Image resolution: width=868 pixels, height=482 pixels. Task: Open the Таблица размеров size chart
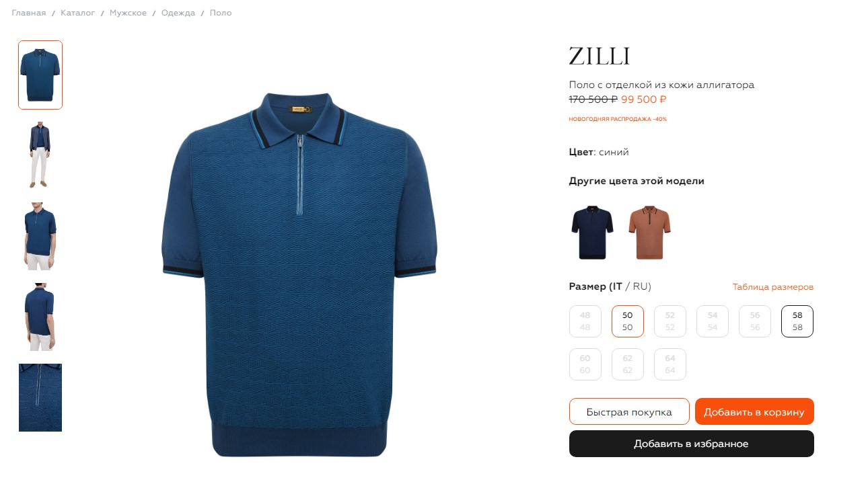click(x=773, y=287)
